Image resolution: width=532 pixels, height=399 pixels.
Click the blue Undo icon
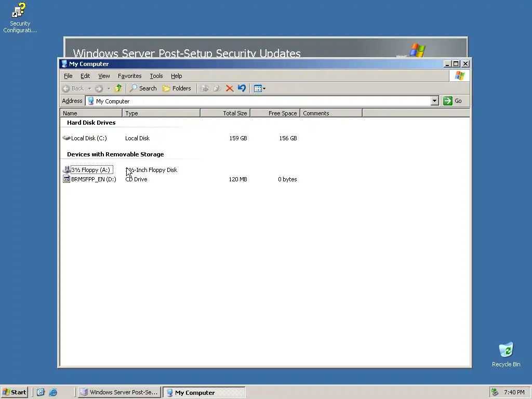[242, 88]
